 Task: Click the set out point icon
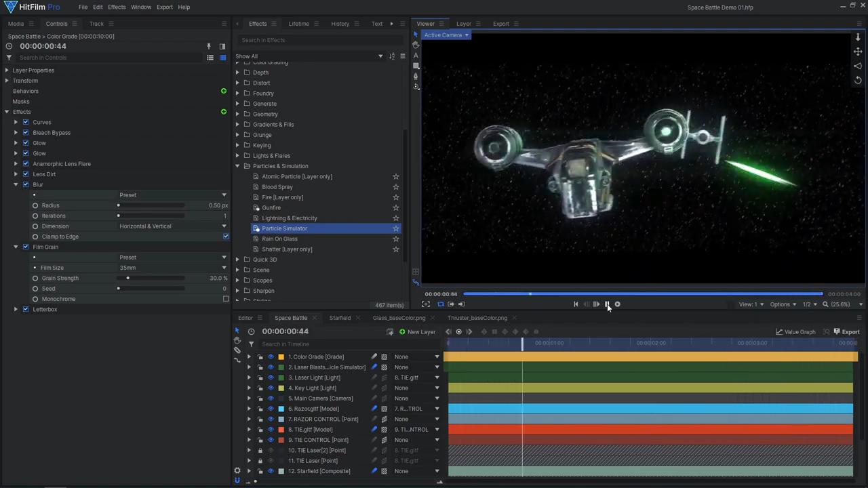click(461, 304)
